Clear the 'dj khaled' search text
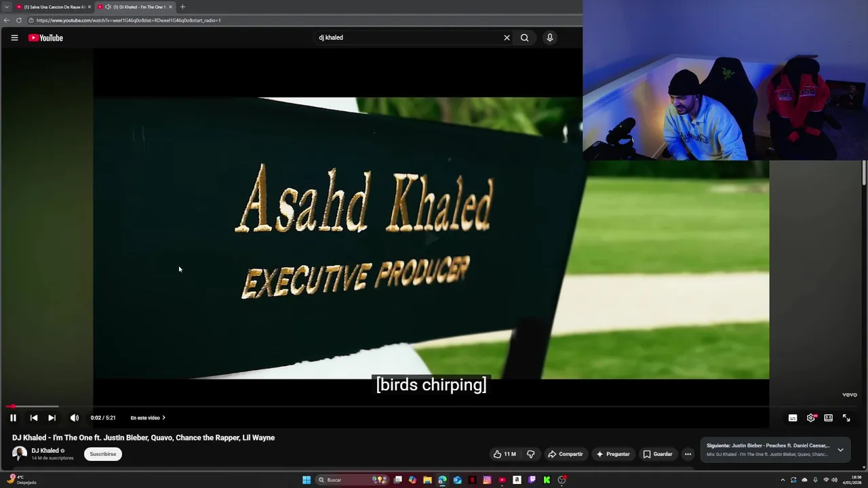The height and width of the screenshot is (488, 868). click(507, 38)
